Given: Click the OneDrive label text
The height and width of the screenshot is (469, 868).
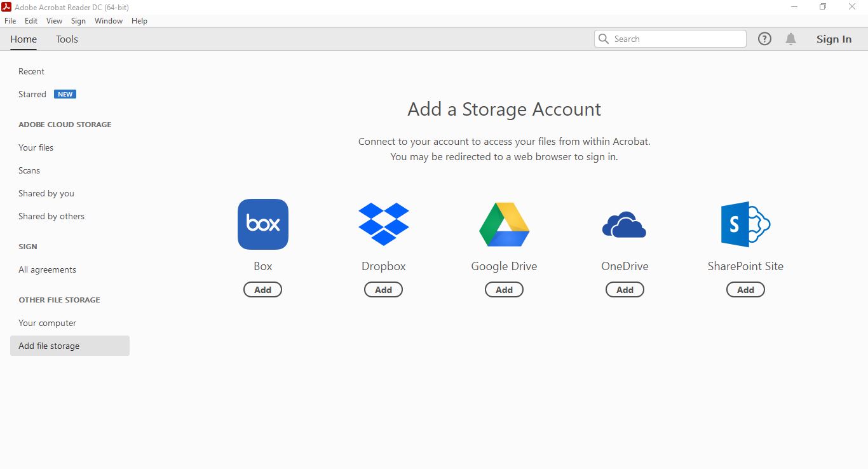Looking at the screenshot, I should pyautogui.click(x=625, y=266).
